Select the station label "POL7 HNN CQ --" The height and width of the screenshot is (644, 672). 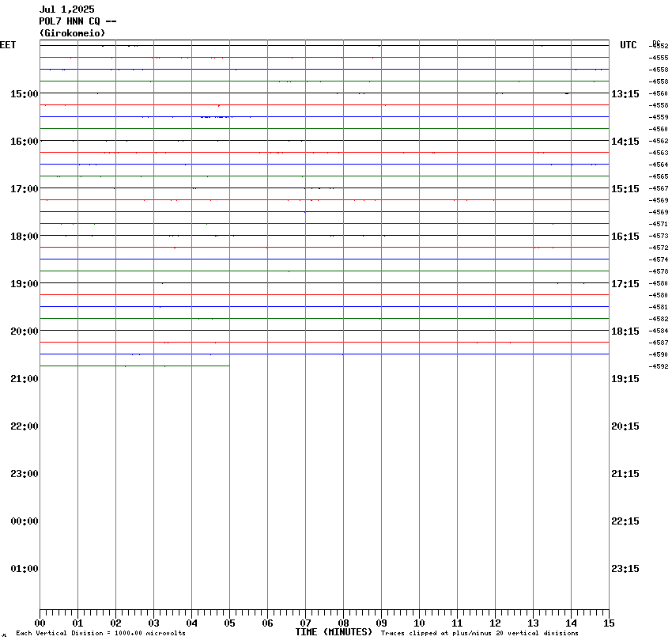tap(77, 21)
